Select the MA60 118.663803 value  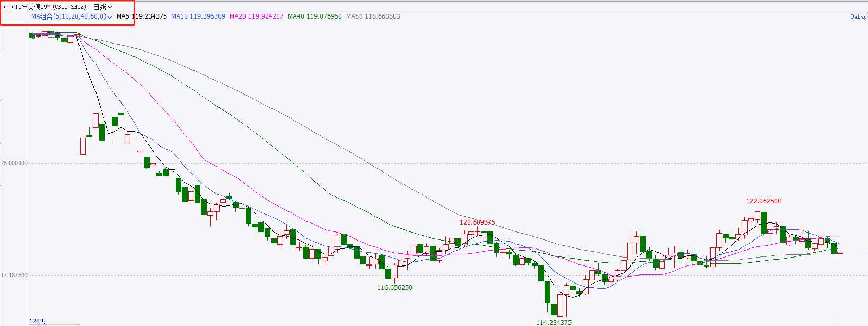click(373, 16)
